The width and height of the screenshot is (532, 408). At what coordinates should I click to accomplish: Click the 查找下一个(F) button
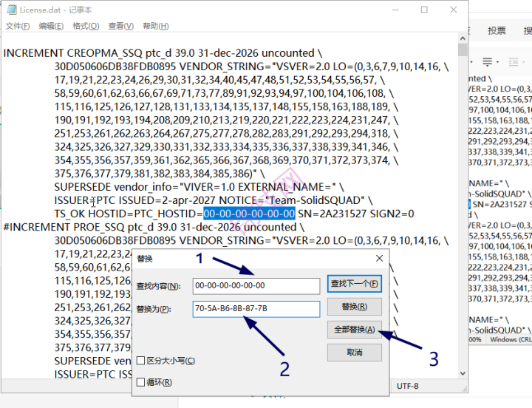pyautogui.click(x=354, y=284)
